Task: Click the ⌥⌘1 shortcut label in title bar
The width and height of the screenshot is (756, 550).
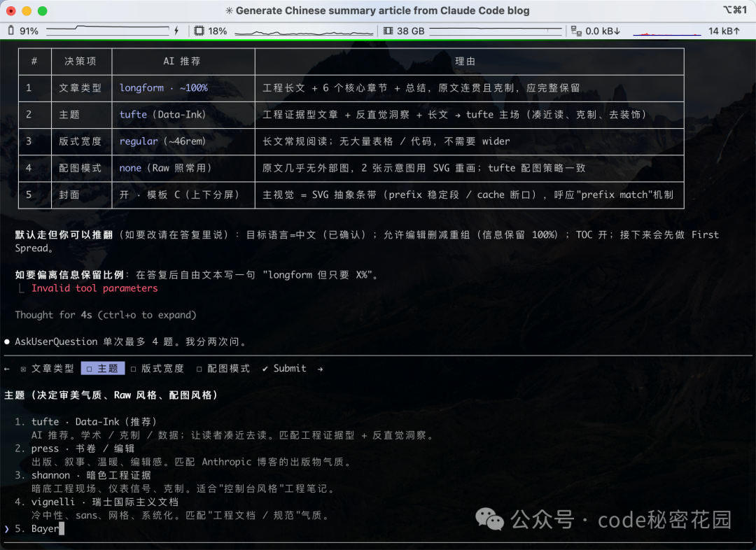Action: 735,10
